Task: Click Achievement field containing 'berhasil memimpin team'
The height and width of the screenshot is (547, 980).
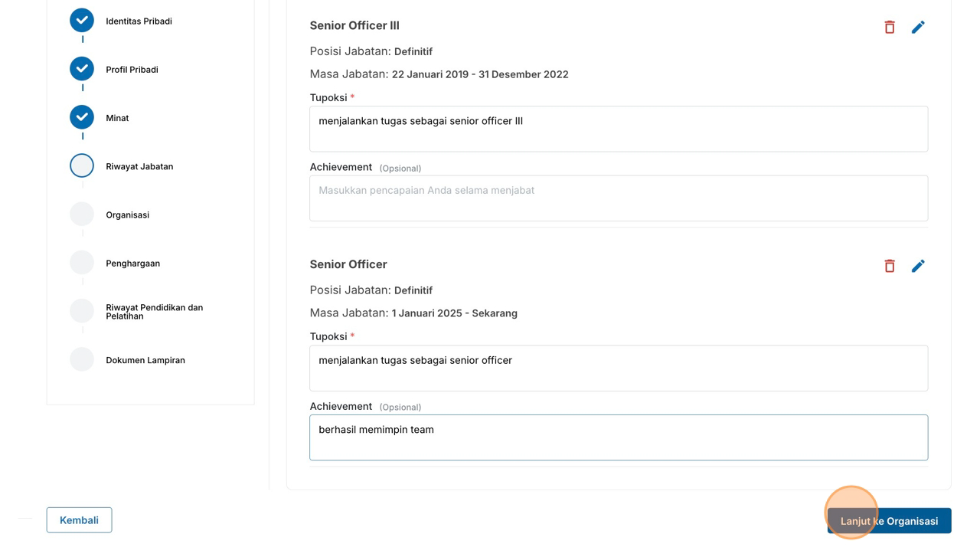Action: (619, 437)
